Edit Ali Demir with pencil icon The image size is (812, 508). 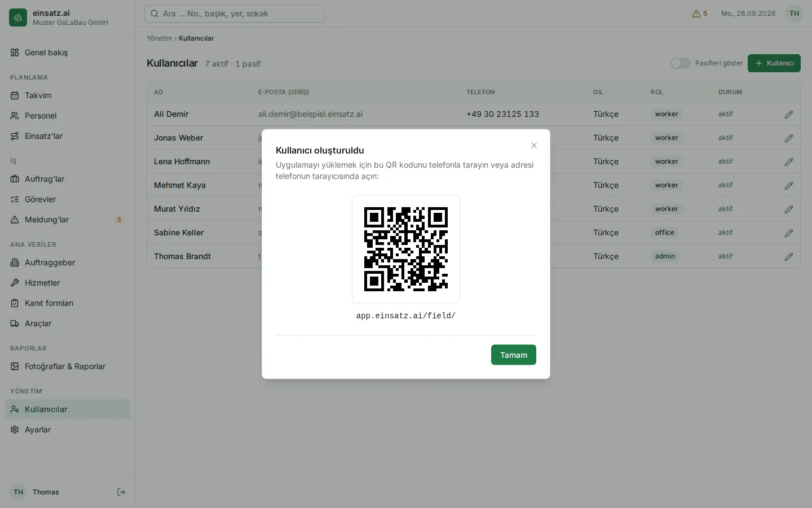(789, 115)
